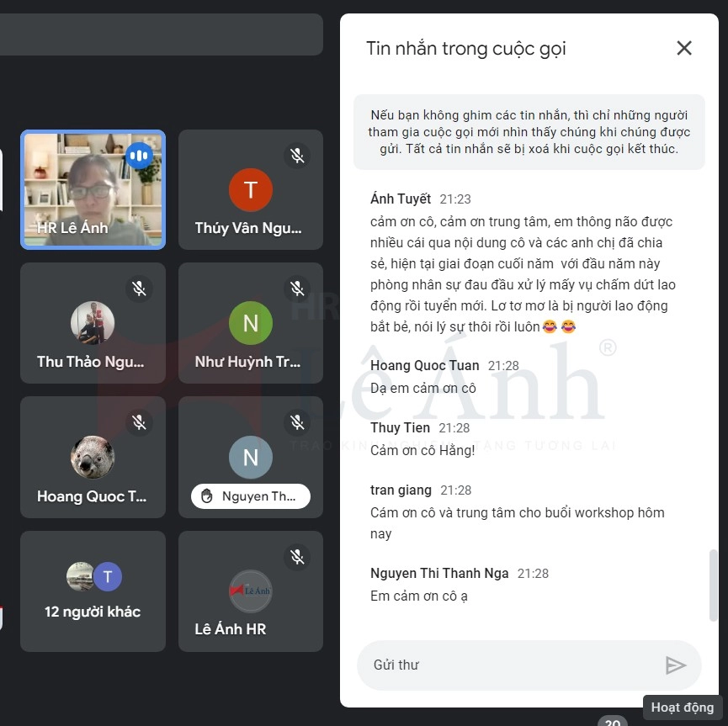Click the send message arrow icon
Image resolution: width=728 pixels, height=726 pixels.
click(676, 665)
